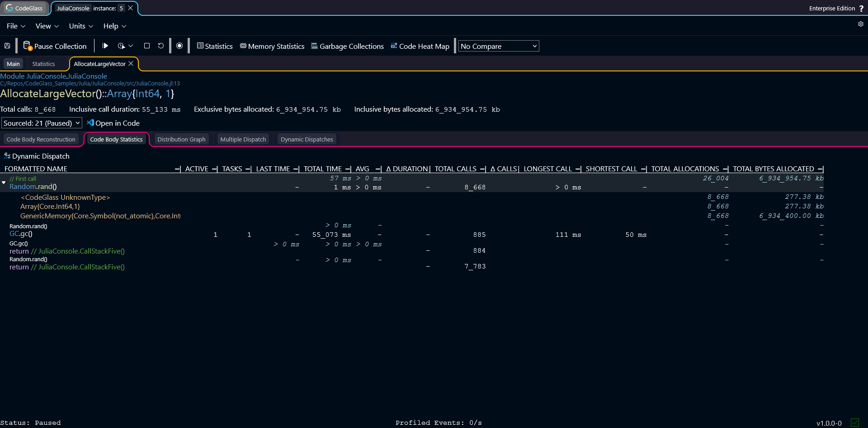Image resolution: width=868 pixels, height=428 pixels.
Task: Open the Dynamic Dispatches tab
Action: pos(307,139)
